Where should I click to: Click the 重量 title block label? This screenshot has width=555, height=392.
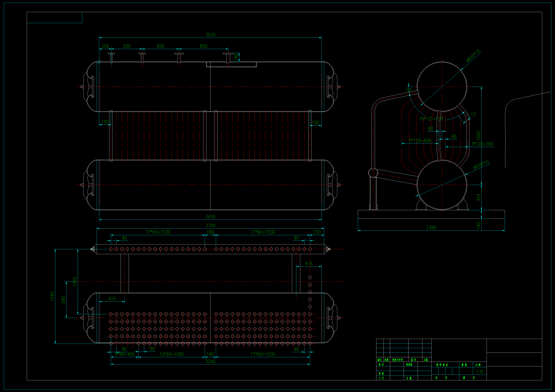tap(464, 365)
